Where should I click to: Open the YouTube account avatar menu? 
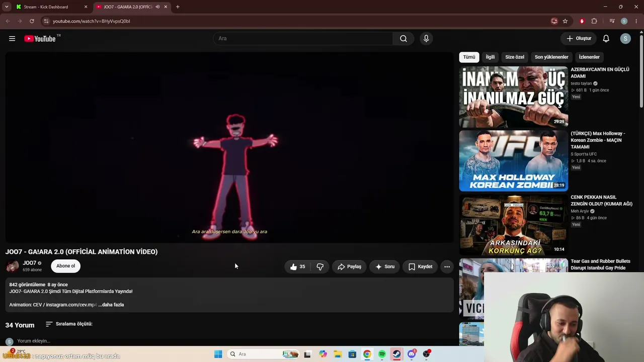625,39
